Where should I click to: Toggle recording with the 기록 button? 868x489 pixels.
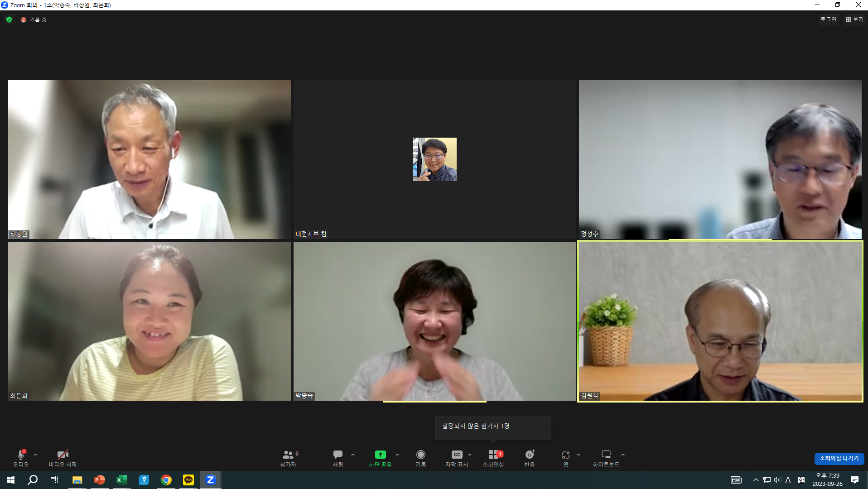pos(421,458)
